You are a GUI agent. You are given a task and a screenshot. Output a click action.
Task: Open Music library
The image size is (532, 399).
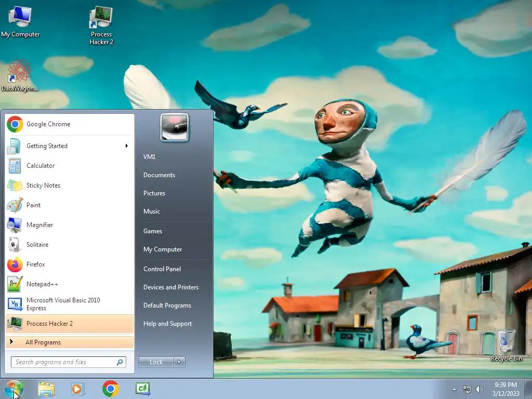152,211
